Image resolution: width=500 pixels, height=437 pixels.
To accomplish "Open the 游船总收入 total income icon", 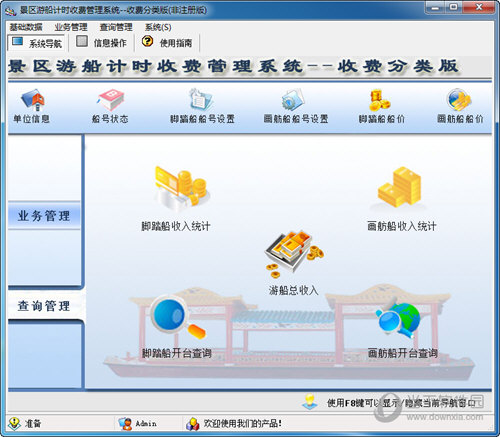I will pyautogui.click(x=294, y=254).
